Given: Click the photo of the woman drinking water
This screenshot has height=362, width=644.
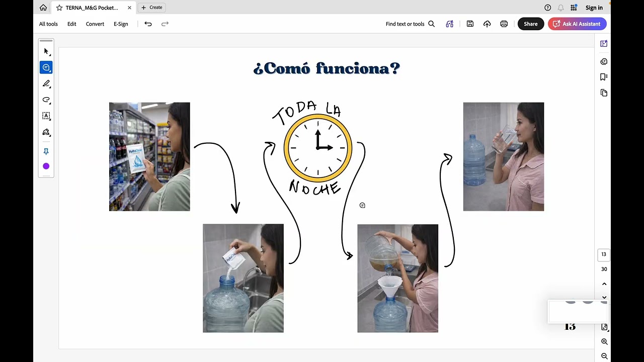Looking at the screenshot, I should pyautogui.click(x=504, y=156).
